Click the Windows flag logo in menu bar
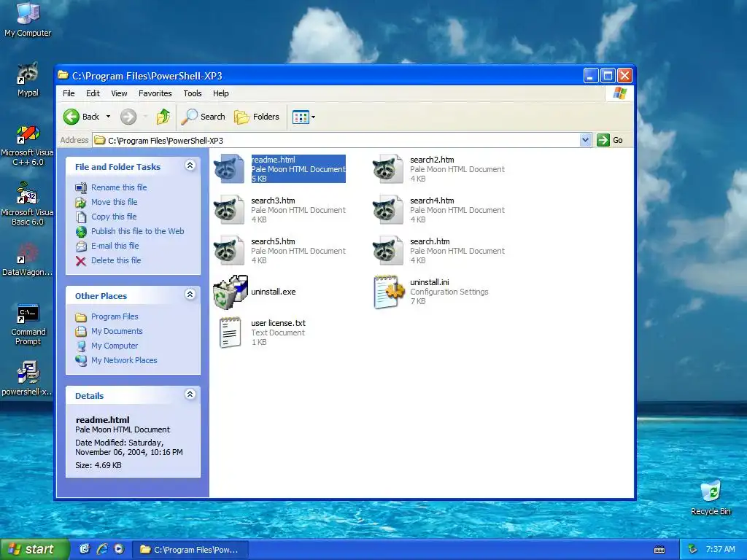Viewport: 747px width, 560px height. 620,93
